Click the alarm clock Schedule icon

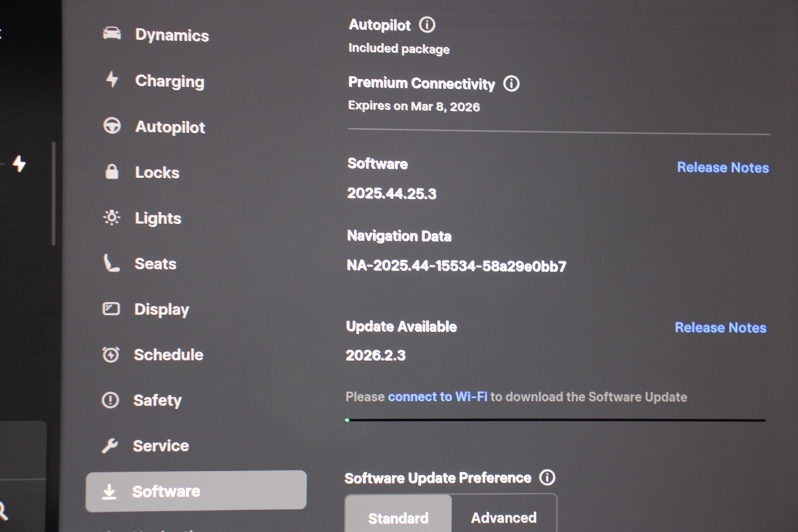[110, 355]
